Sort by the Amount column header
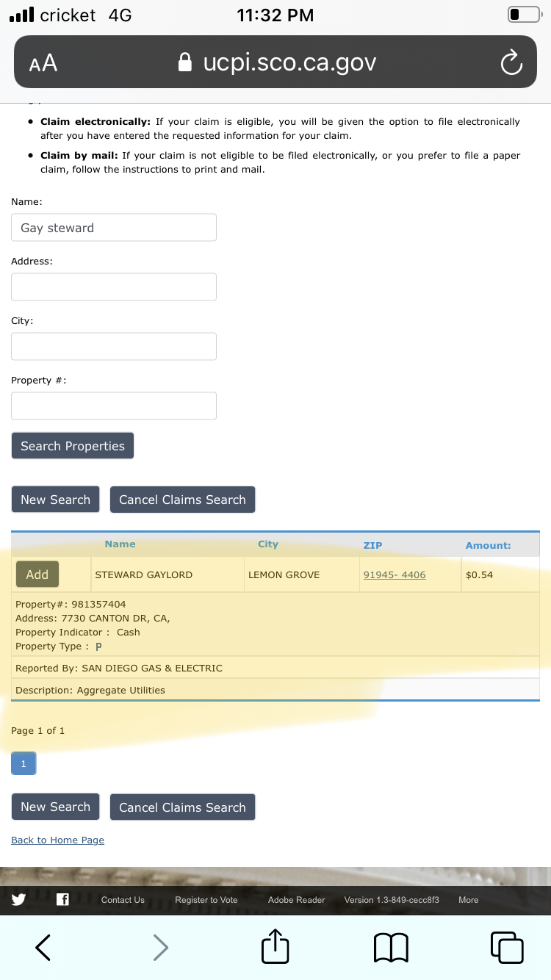This screenshot has width=551, height=980. [x=488, y=545]
